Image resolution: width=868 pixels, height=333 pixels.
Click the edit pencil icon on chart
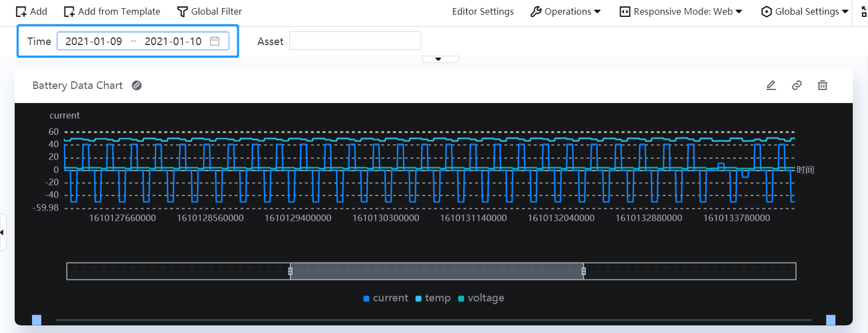[x=771, y=85]
